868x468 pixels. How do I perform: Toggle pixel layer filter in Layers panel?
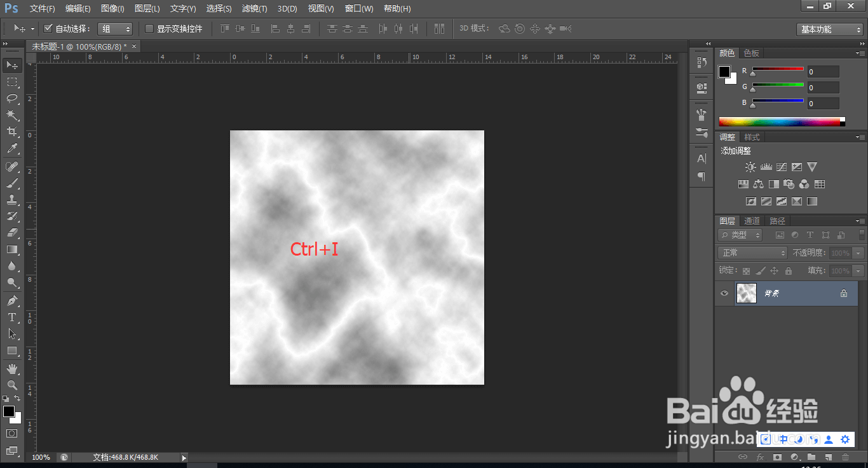pyautogui.click(x=780, y=235)
